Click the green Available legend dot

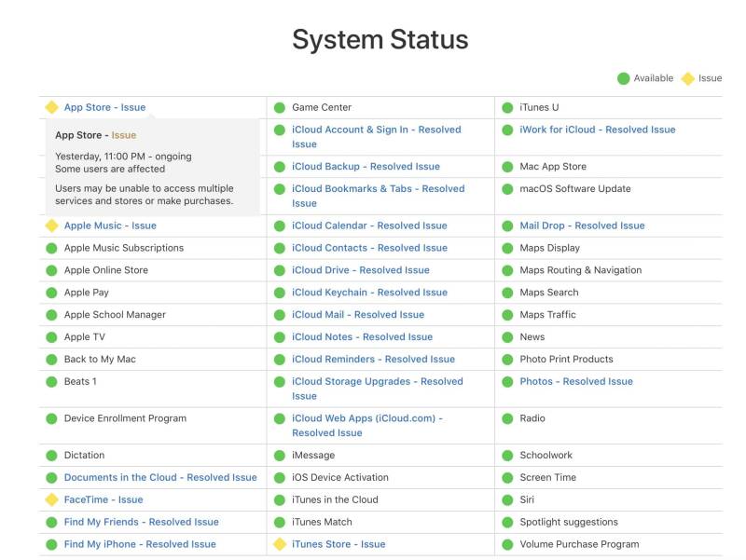623,78
